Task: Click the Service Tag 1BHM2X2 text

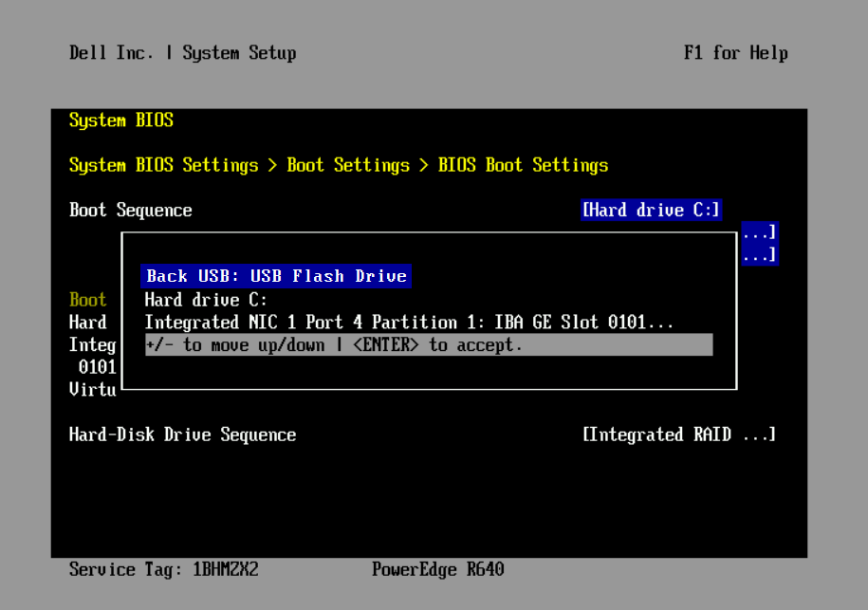Action: (163, 569)
